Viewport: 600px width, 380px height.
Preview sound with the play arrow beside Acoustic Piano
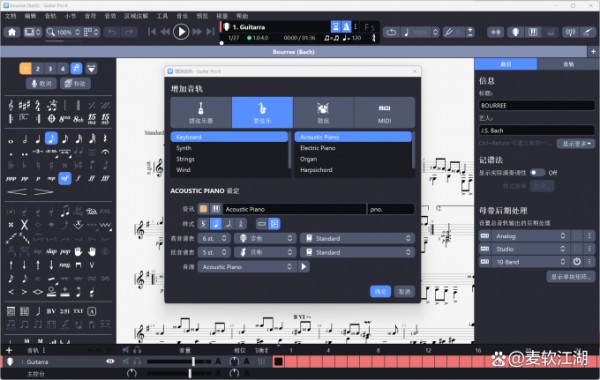(x=303, y=267)
